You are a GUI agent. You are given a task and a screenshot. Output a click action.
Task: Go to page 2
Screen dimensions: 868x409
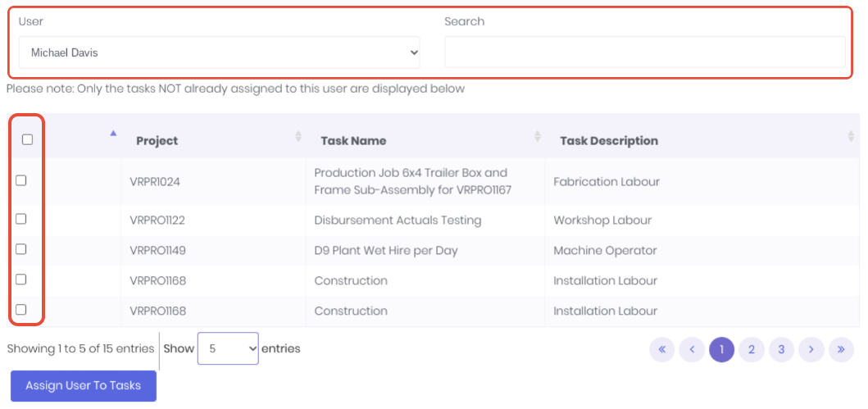(x=752, y=350)
